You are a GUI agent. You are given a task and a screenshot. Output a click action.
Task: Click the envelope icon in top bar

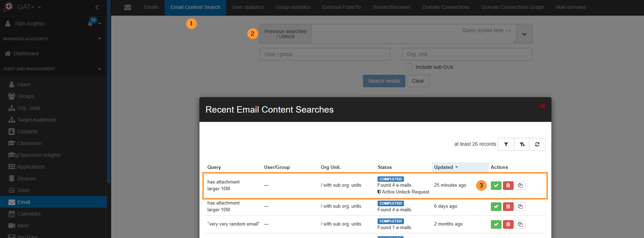click(128, 7)
